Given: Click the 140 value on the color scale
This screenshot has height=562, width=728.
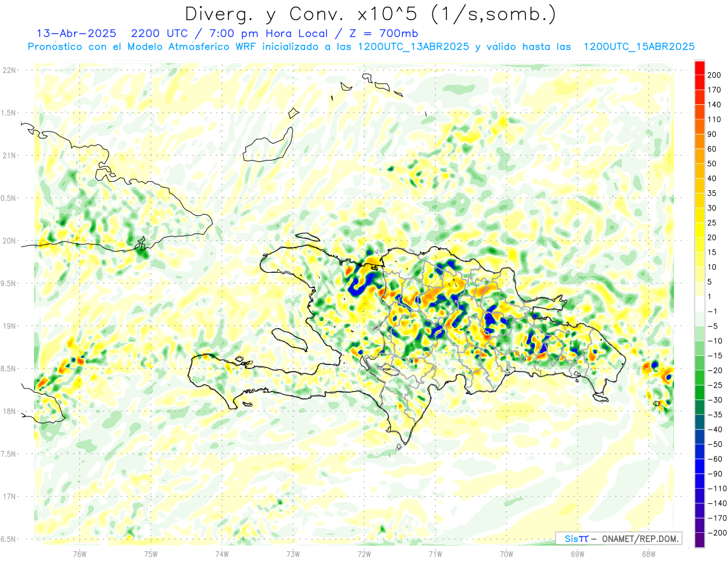Looking at the screenshot, I should (715, 104).
